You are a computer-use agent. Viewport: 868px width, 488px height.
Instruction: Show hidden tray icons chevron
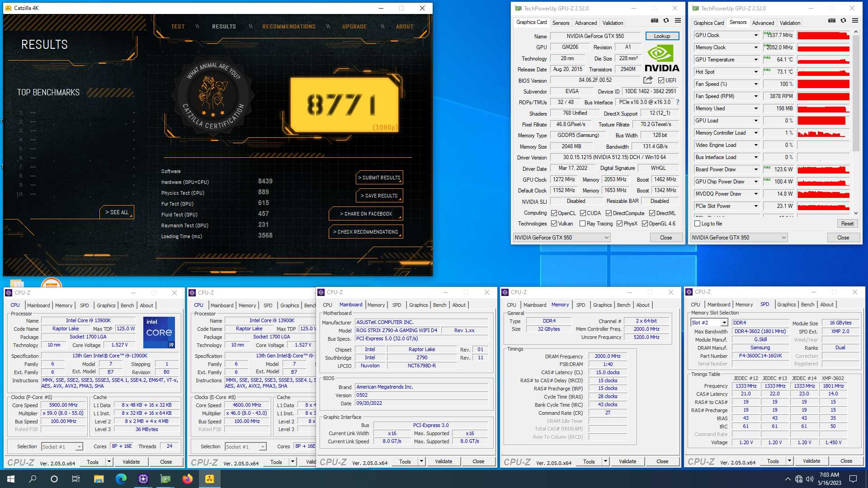coord(788,479)
